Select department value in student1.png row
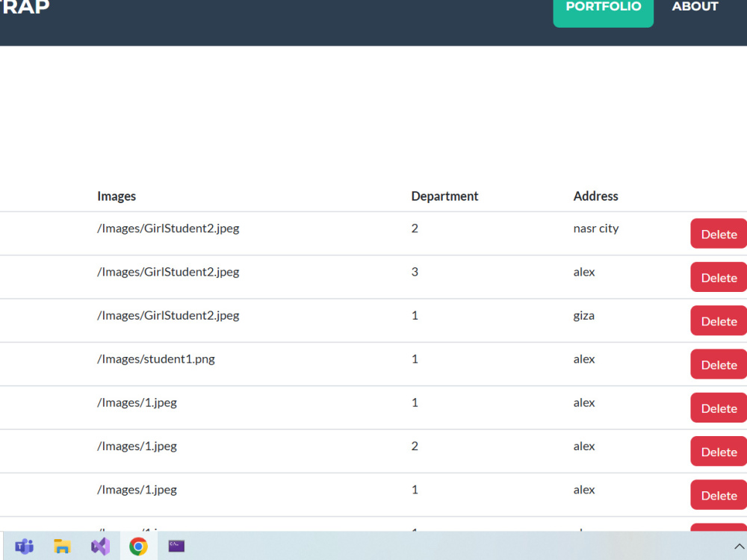Screen dimensions: 747x560 pyautogui.click(x=415, y=359)
